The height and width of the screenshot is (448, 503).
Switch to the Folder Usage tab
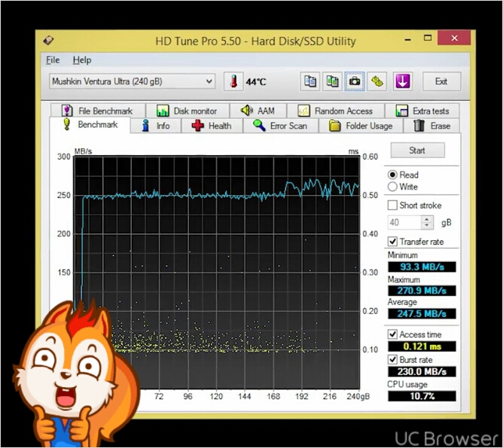[x=361, y=126]
